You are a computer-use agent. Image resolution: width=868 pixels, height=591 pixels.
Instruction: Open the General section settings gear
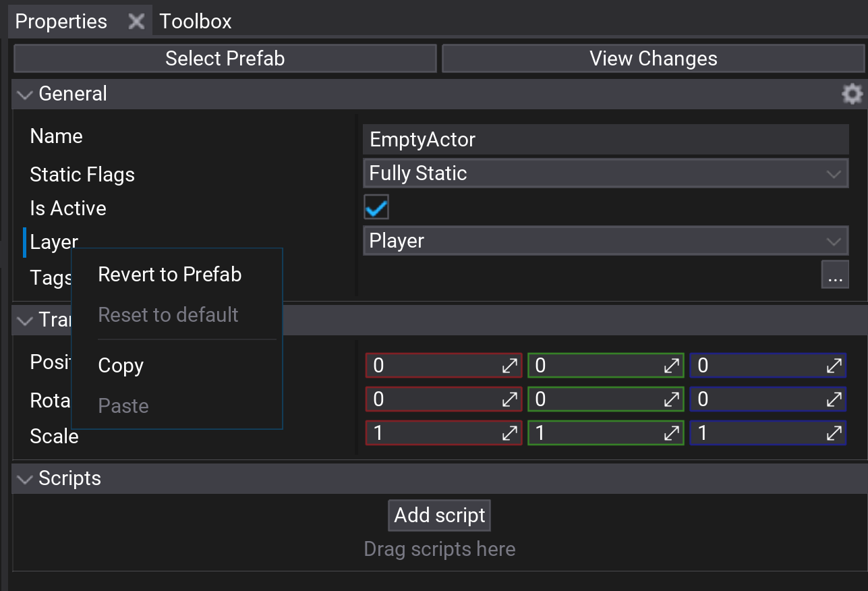pos(852,94)
